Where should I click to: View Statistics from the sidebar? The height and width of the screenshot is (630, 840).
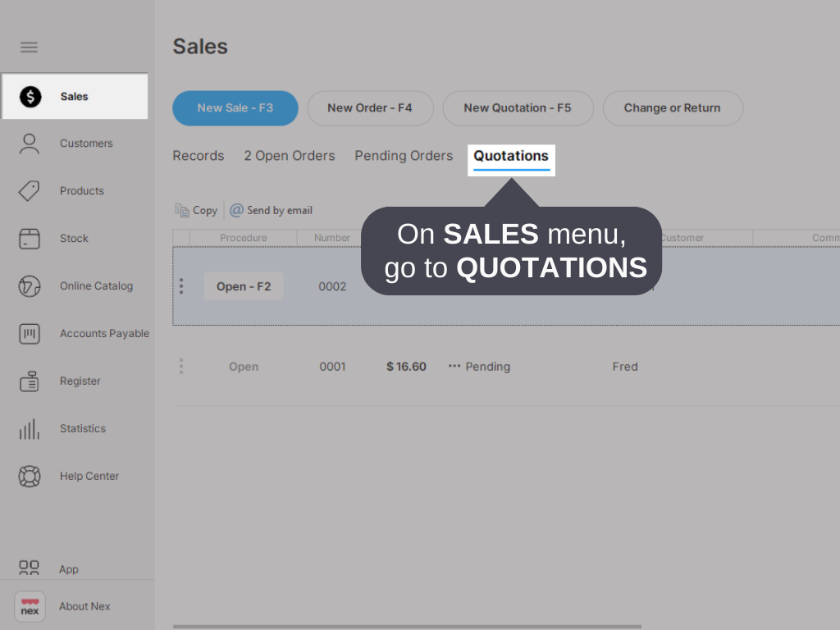[x=29, y=428]
